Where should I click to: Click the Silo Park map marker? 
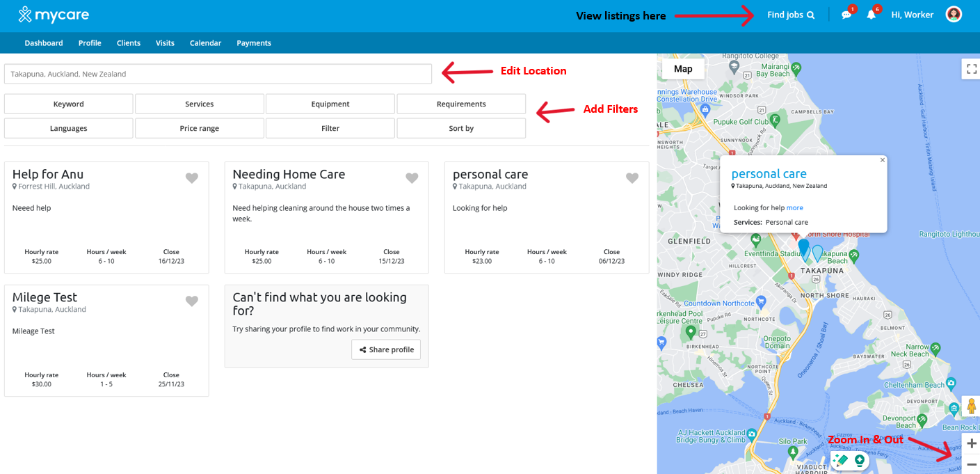pyautogui.click(x=793, y=452)
